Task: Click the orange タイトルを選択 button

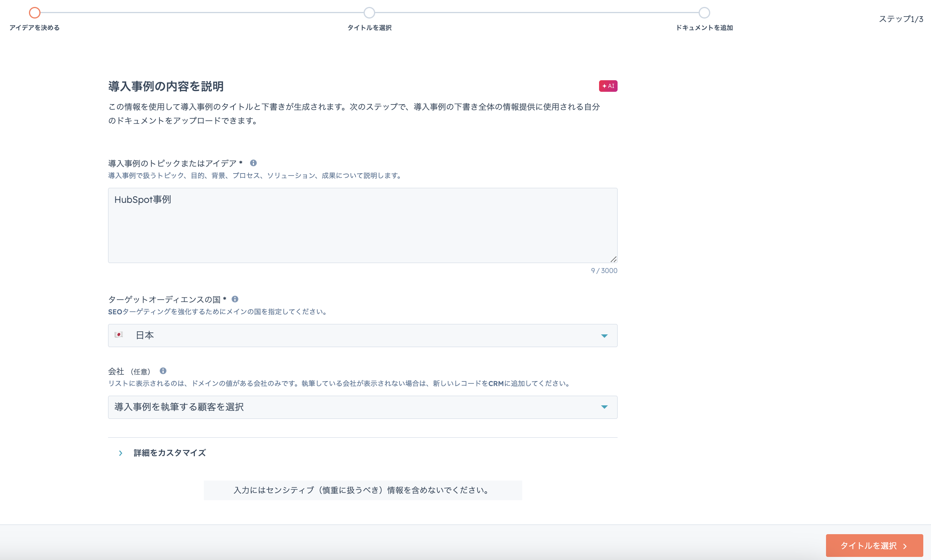Action: 874,545
